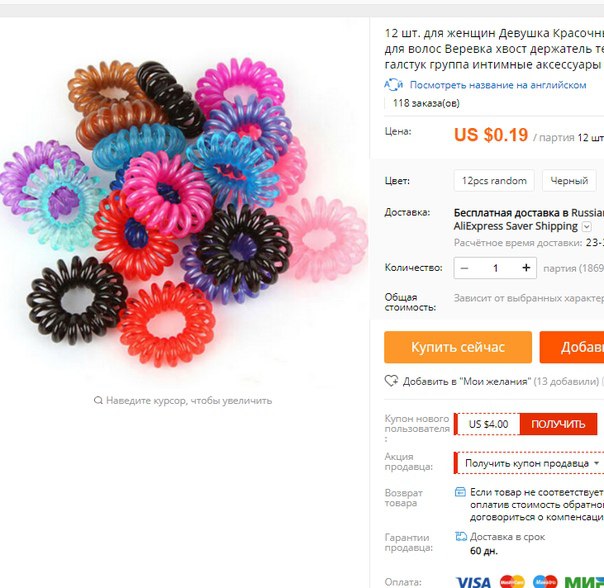This screenshot has height=588, width=604.
Task: Click the translate icon beside the English title link
Action: [393, 85]
